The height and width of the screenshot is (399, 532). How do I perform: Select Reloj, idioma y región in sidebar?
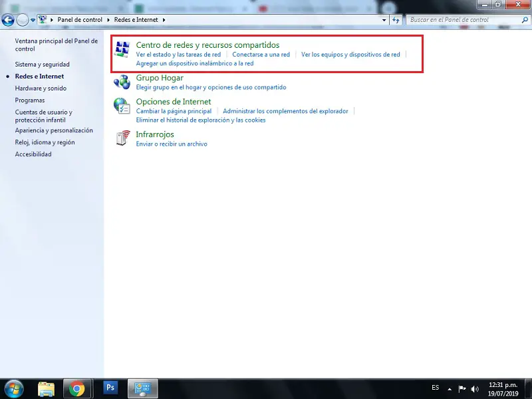[45, 142]
